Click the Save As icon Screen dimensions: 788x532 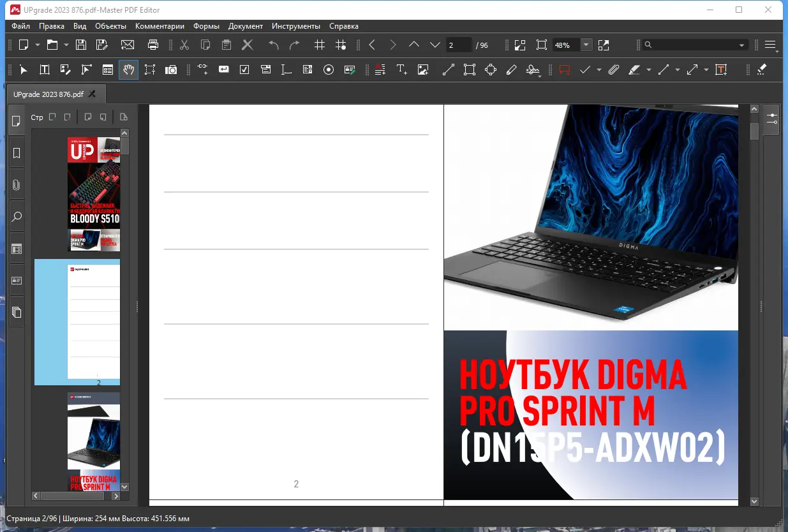pyautogui.click(x=101, y=45)
